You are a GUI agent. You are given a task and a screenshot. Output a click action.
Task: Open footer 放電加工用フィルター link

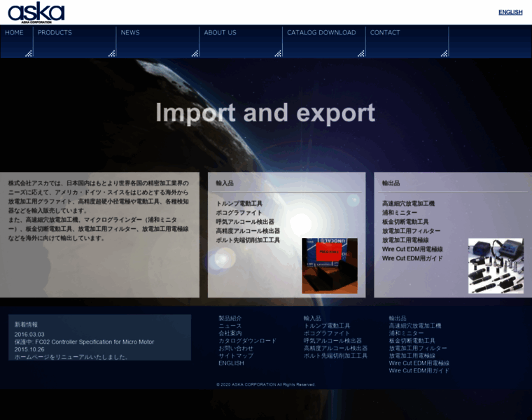pyautogui.click(x=418, y=348)
